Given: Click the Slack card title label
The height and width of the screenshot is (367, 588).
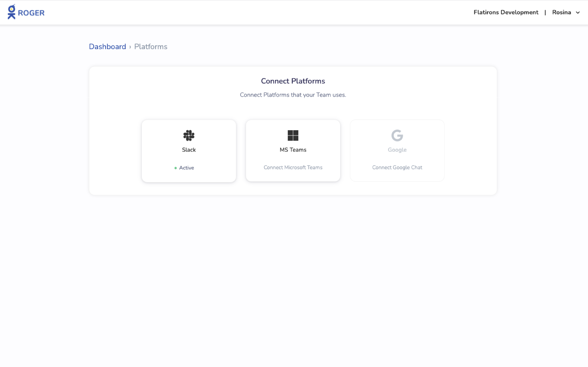Looking at the screenshot, I should (x=189, y=150).
